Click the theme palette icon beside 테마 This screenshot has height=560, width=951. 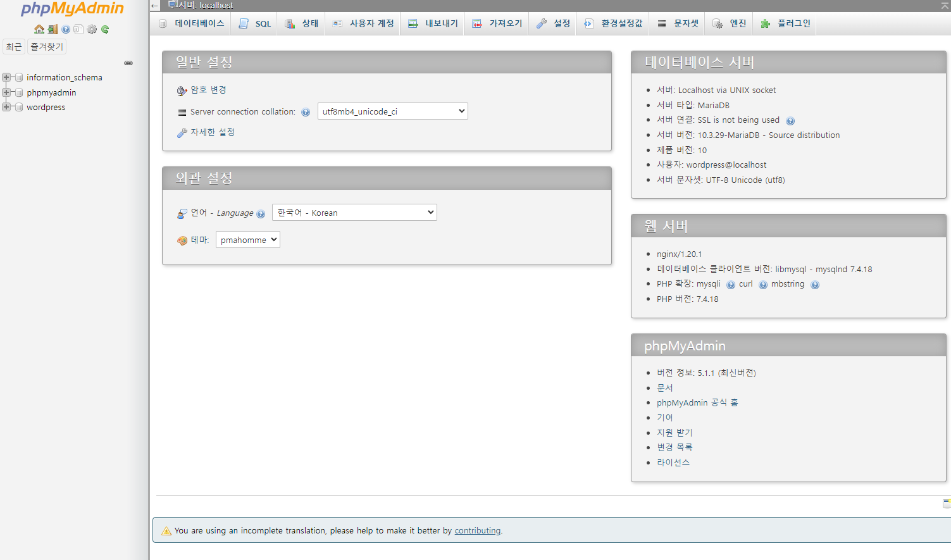point(182,240)
